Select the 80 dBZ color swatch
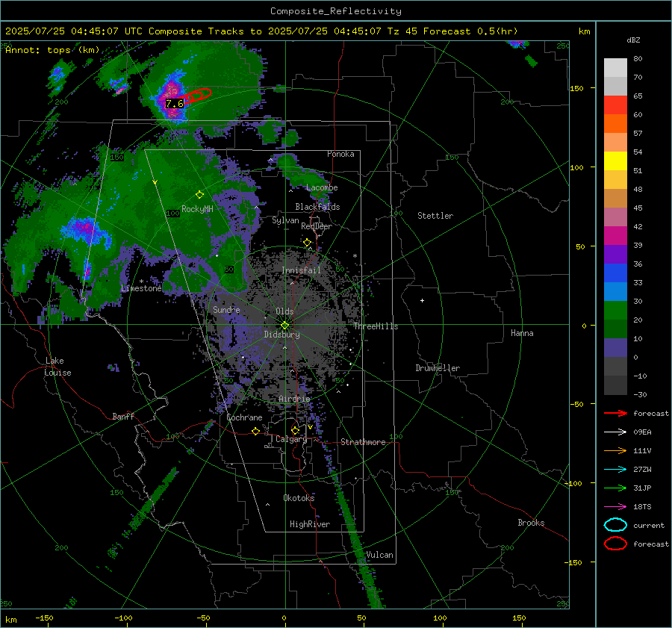 [x=615, y=67]
